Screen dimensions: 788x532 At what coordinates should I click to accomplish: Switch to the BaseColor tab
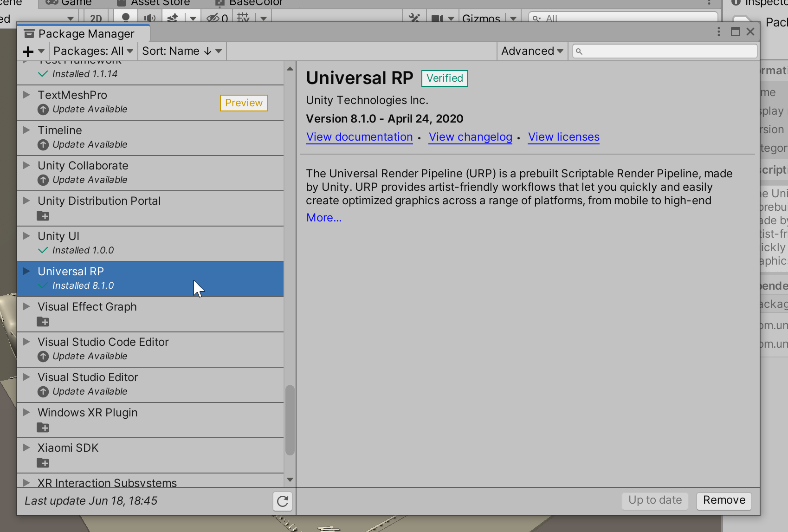[x=250, y=3]
